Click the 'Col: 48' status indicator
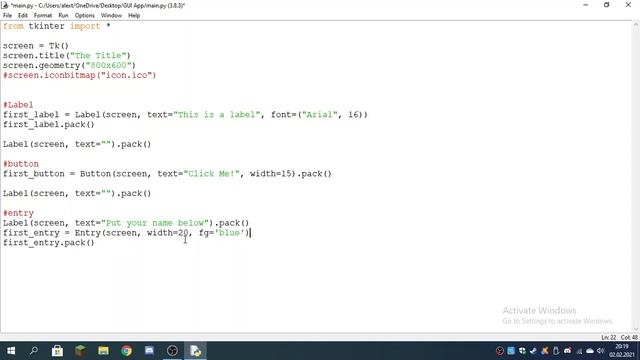This screenshot has width=640, height=360. click(629, 338)
